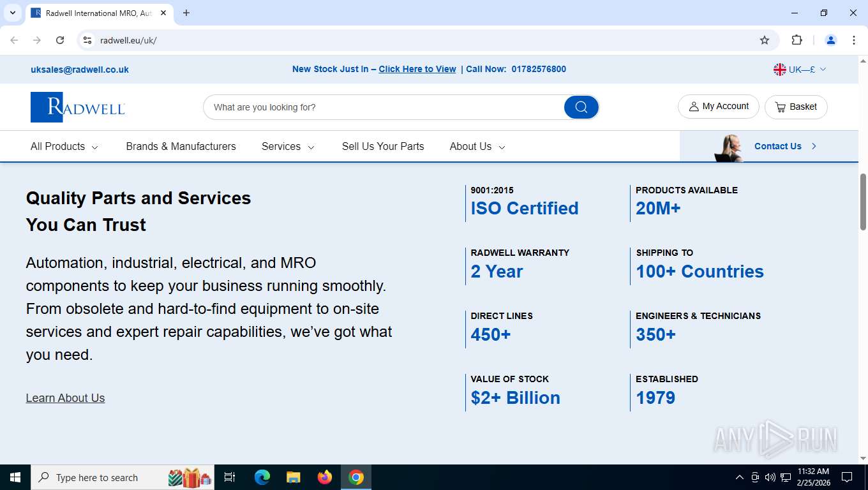Open Task View on taskbar
This screenshot has width=868, height=490.
pos(230,477)
